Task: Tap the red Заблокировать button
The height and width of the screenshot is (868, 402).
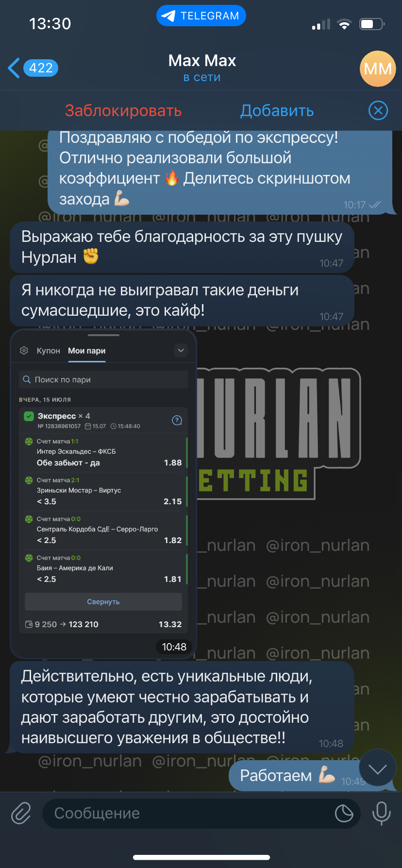Action: click(x=123, y=111)
